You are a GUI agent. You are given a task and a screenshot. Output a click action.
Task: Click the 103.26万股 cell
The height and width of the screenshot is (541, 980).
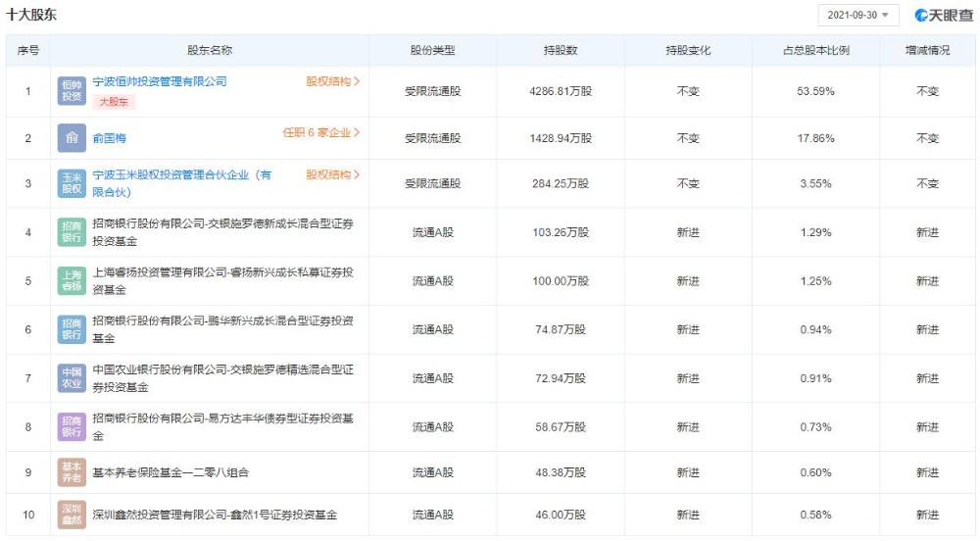561,232
